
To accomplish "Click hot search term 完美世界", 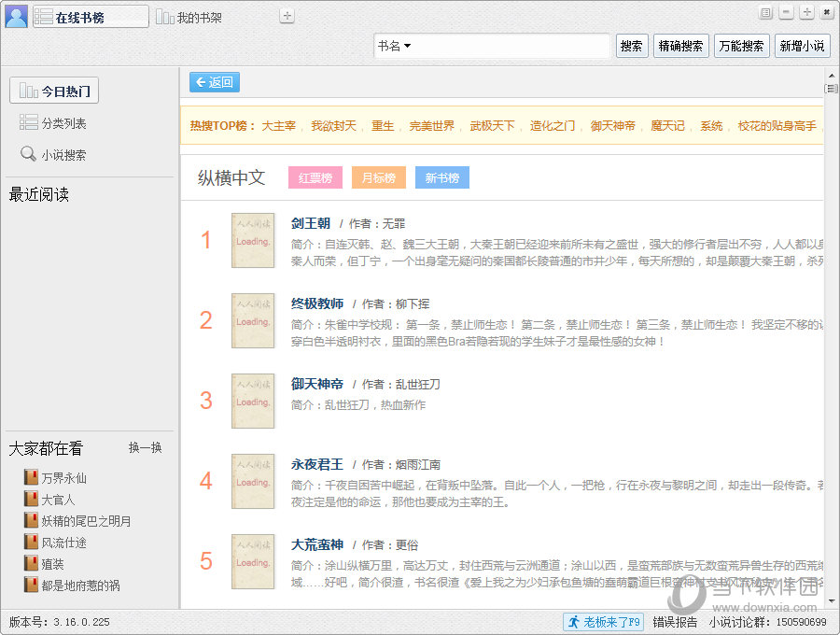I will [432, 126].
